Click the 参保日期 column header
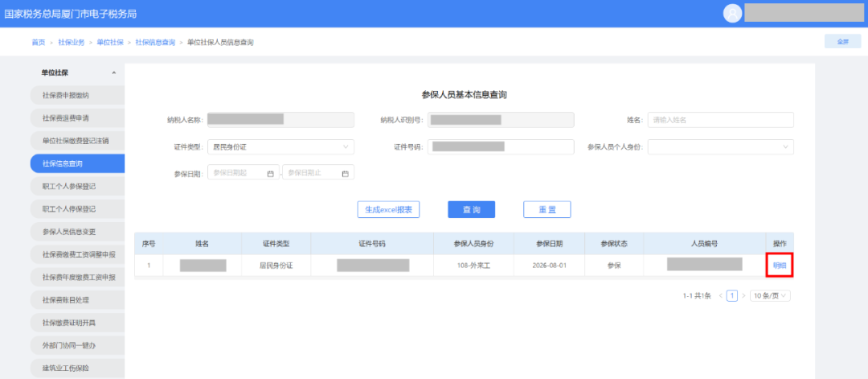 tap(549, 244)
